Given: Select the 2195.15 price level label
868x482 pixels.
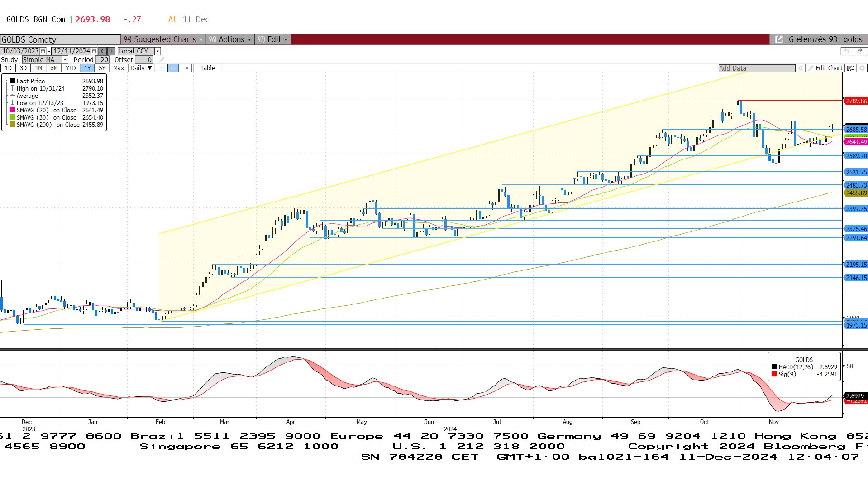Looking at the screenshot, I should pos(856,265).
